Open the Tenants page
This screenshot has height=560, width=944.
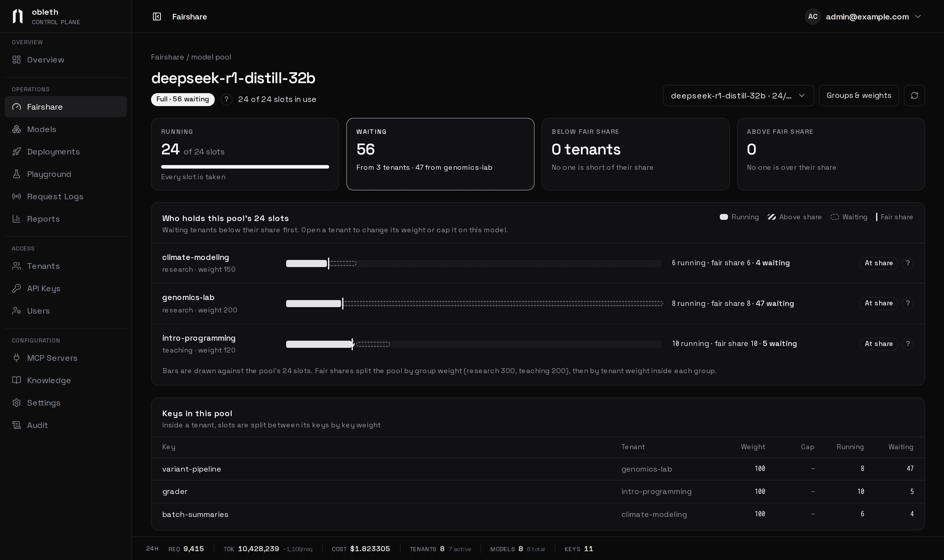point(66,266)
